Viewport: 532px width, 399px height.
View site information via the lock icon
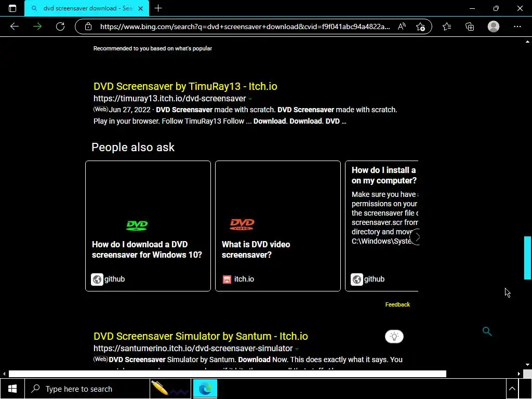click(x=88, y=26)
